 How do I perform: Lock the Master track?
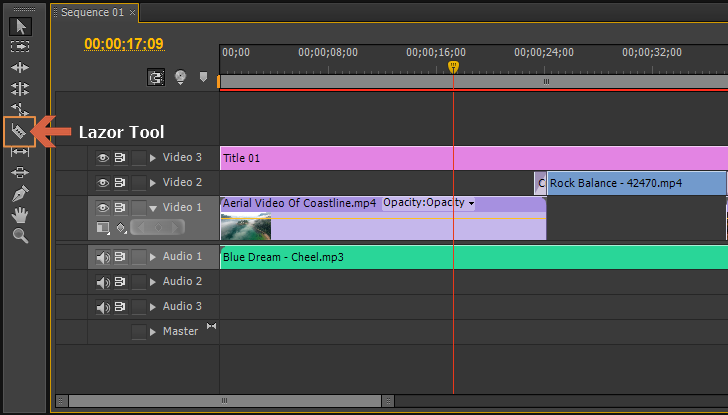(138, 332)
